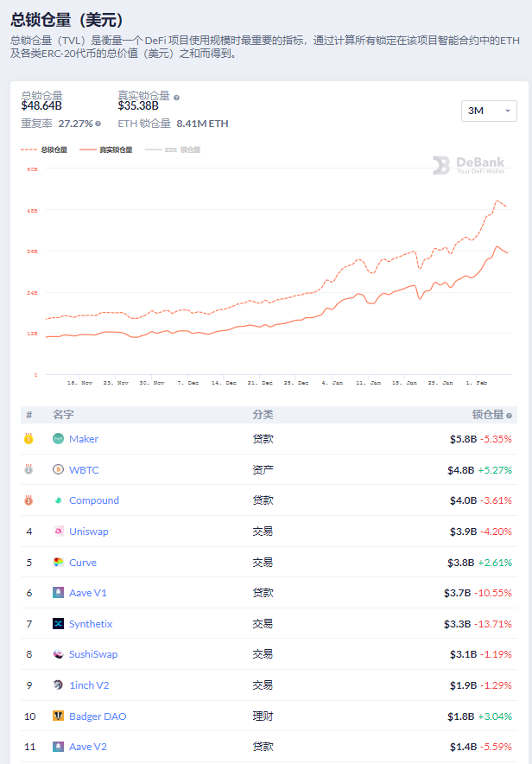Click the 锁仓量 column header text

[x=488, y=415]
